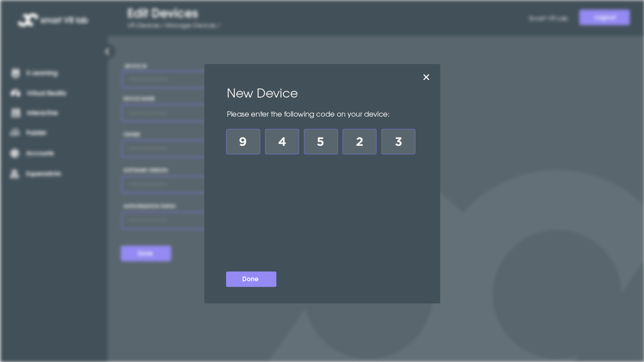This screenshot has width=644, height=362.
Task: Click the code box showing 5
Action: pos(321,142)
